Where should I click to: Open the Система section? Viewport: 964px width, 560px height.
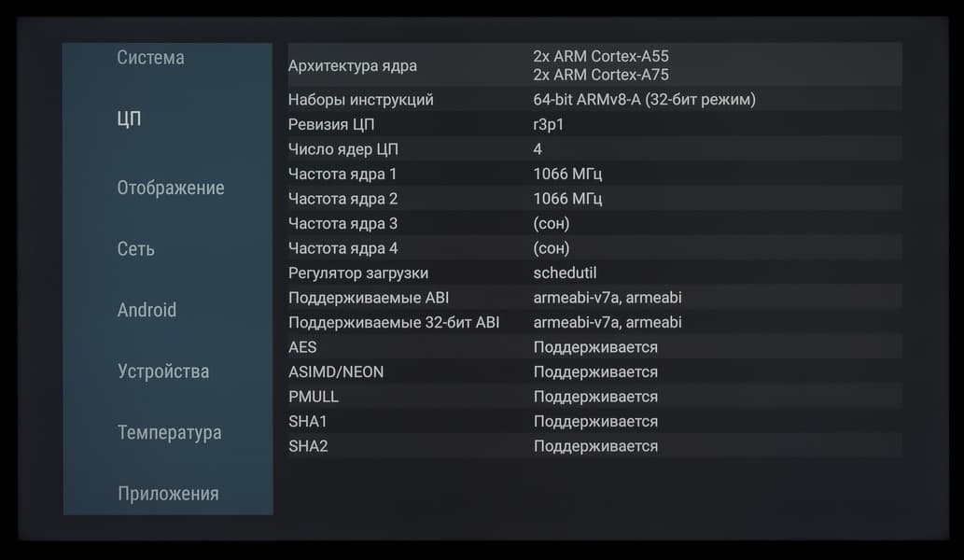pyautogui.click(x=151, y=58)
